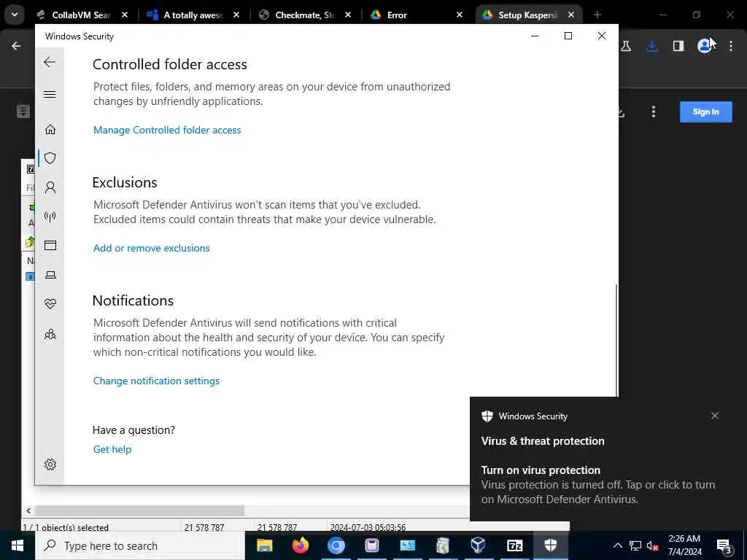Image resolution: width=747 pixels, height=560 pixels.
Task: Open the browser tab search dropdown
Action: click(x=15, y=15)
